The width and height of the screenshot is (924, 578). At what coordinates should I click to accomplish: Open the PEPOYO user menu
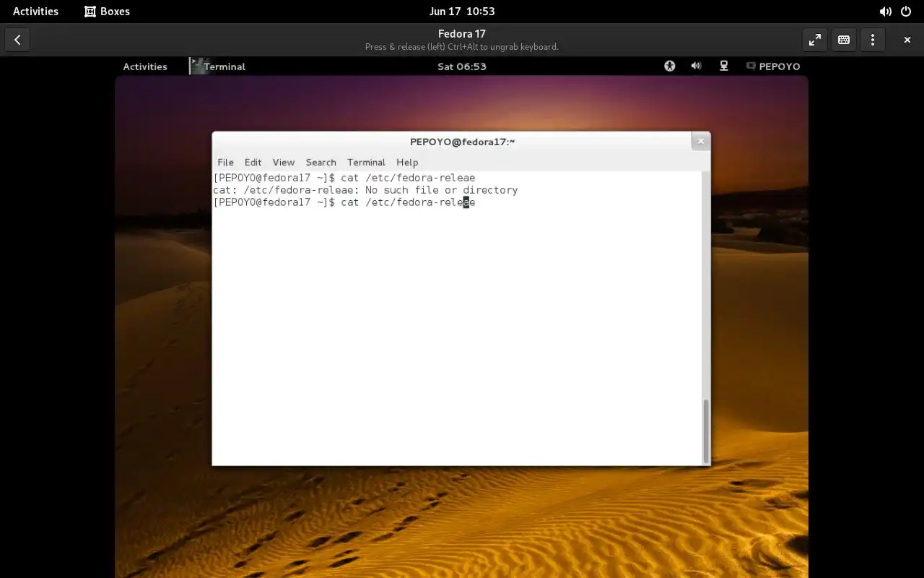point(773,66)
